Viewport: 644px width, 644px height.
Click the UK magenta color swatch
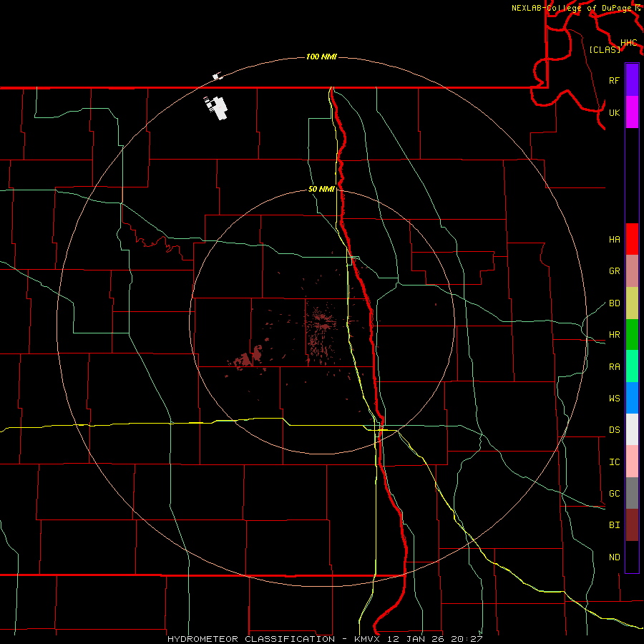pyautogui.click(x=632, y=112)
